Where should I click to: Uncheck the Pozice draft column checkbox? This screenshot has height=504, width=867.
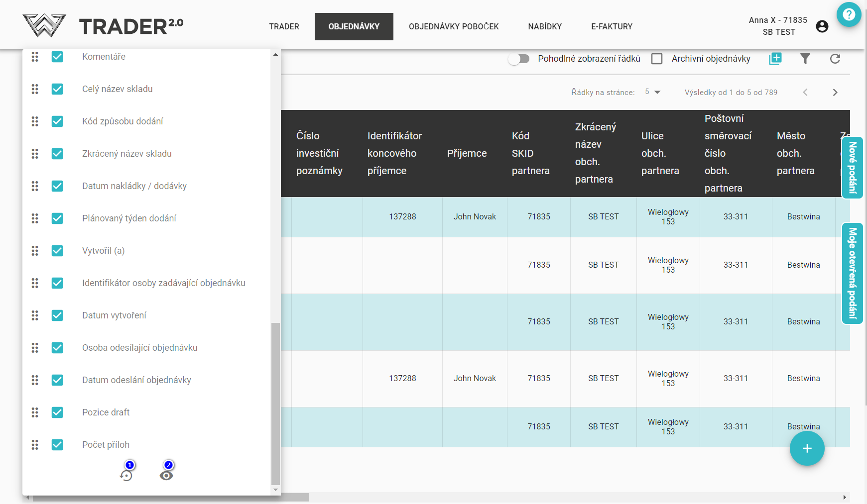click(57, 412)
